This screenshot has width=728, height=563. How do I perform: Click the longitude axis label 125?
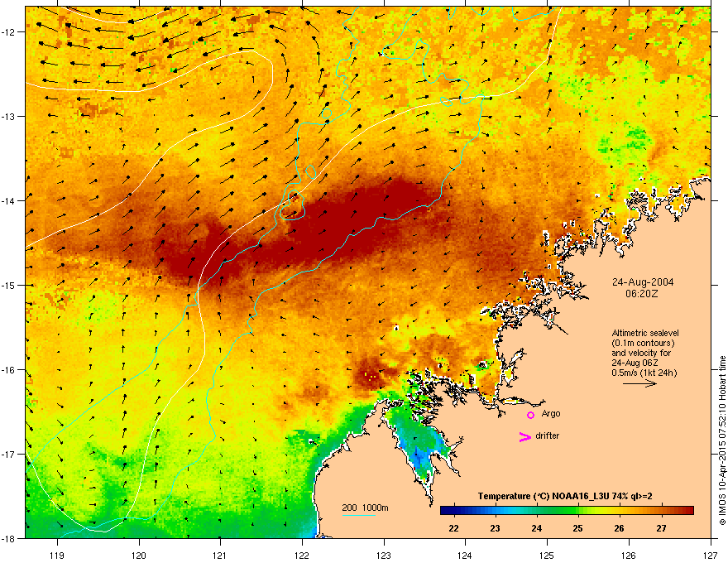548,555
